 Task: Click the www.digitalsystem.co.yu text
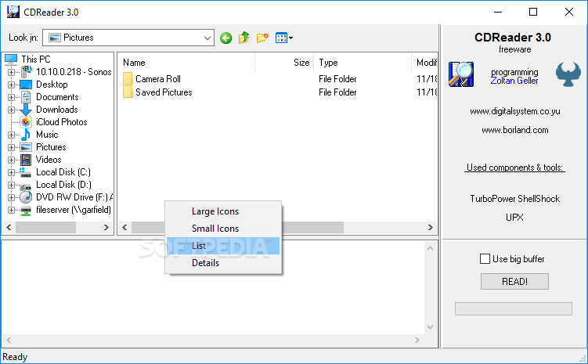click(515, 111)
